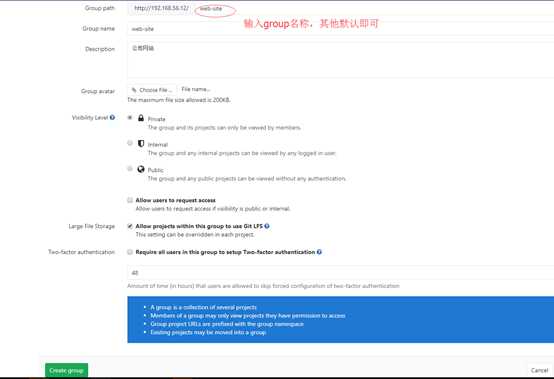Open Git LFS help icon
Image resolution: width=554 pixels, height=379 pixels.
pos(267,226)
